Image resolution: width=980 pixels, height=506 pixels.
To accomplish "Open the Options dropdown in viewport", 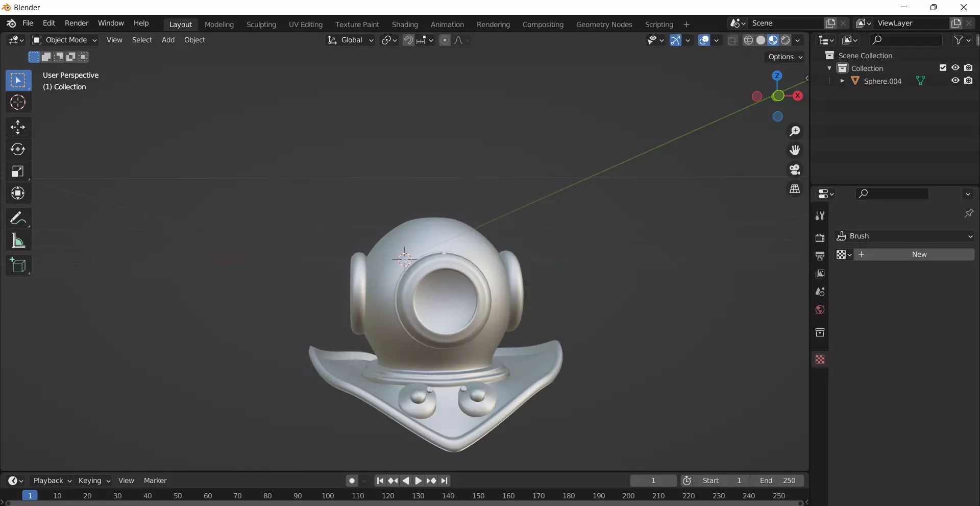I will (785, 57).
